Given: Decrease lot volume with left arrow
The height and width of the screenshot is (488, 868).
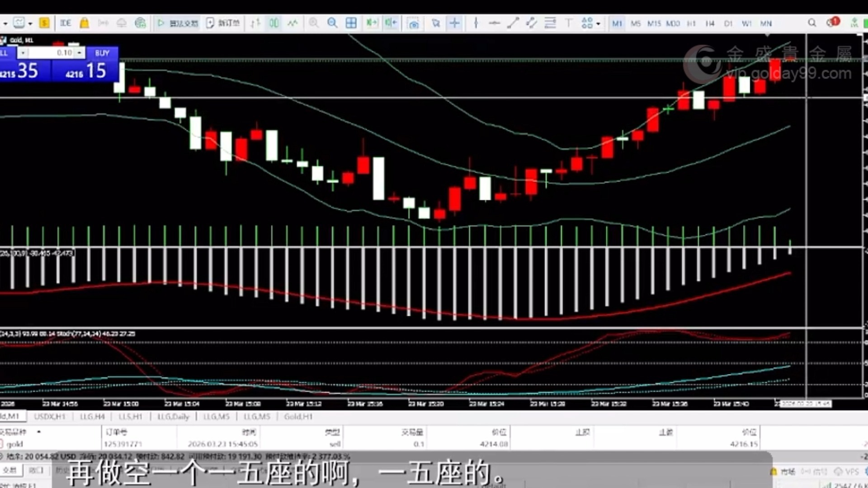Looking at the screenshot, I should click(x=23, y=53).
